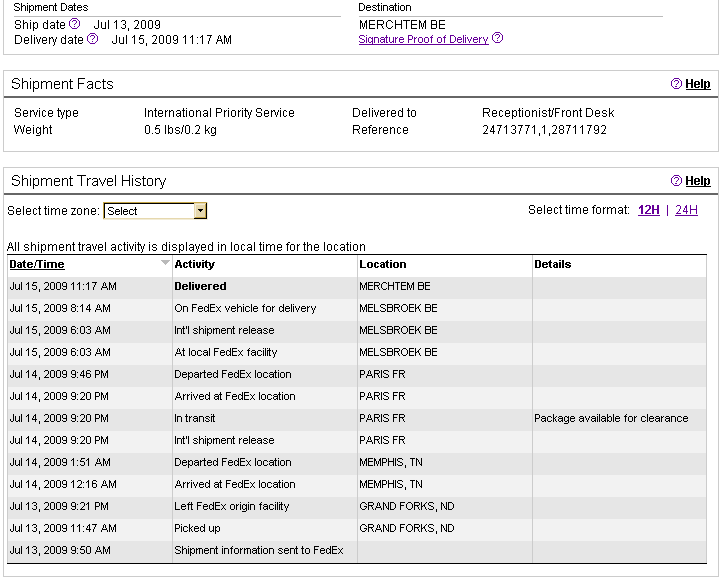Click the ship date value 'Jul 13, 2009'
Viewport: 726px width, 582px height.
[127, 25]
